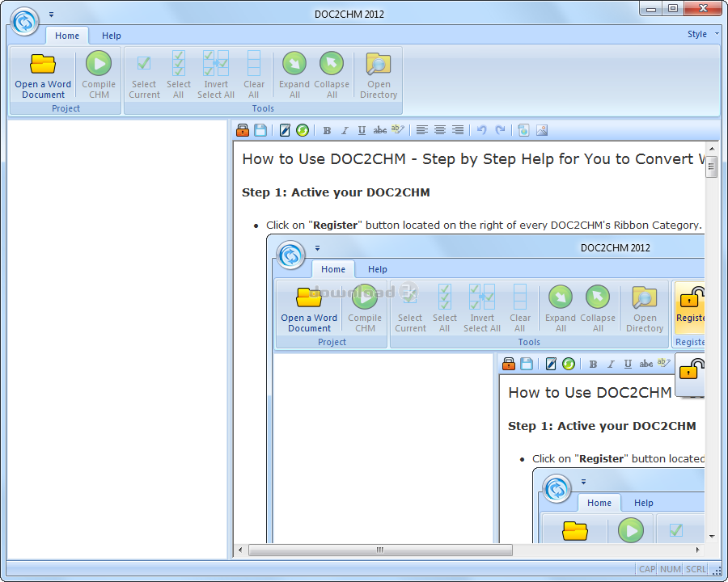Viewport: 728px width, 582px height.
Task: Click the horizontal scrollbar left arrow
Action: pyautogui.click(x=240, y=550)
